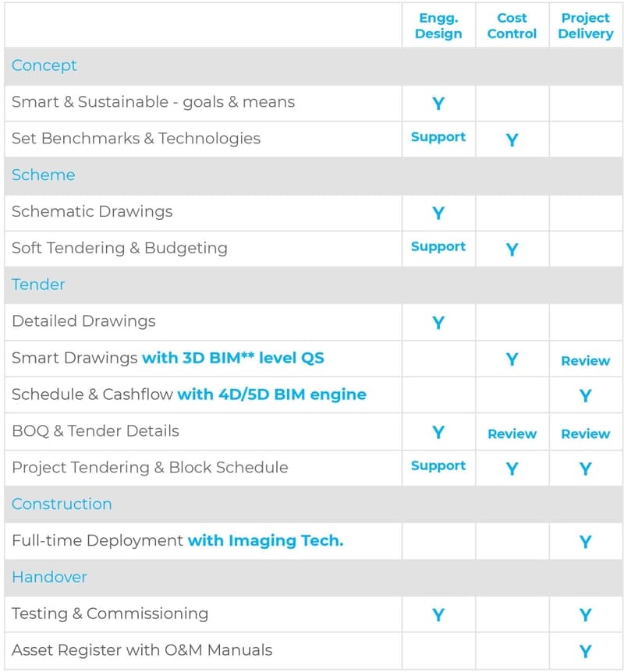The height and width of the screenshot is (672, 624).
Task: Click the Engg. Design column header
Action: tap(438, 26)
